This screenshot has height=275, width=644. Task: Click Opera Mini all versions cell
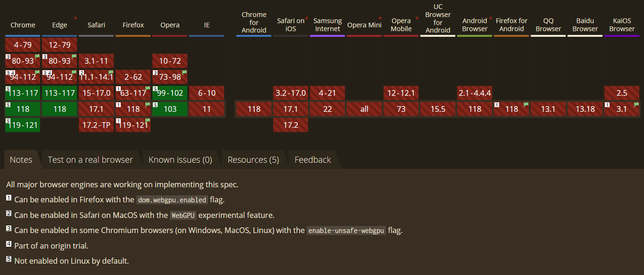tap(364, 109)
